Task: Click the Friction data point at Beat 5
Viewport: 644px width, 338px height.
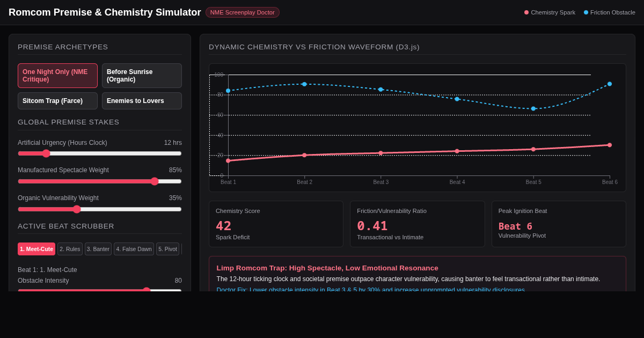Action: pyautogui.click(x=533, y=109)
